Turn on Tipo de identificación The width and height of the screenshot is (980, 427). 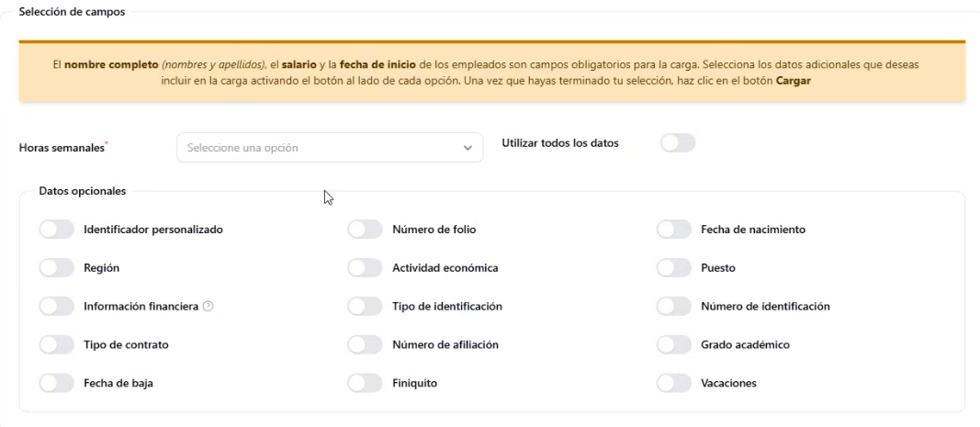(365, 307)
